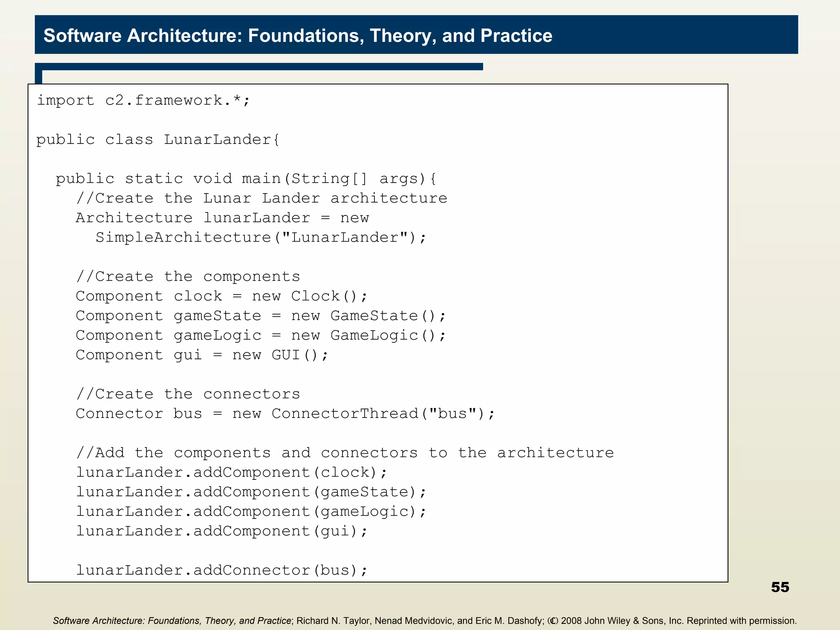The image size is (840, 630).
Task: Click the line 'import c2.framework.*;'
Action: pos(143,100)
